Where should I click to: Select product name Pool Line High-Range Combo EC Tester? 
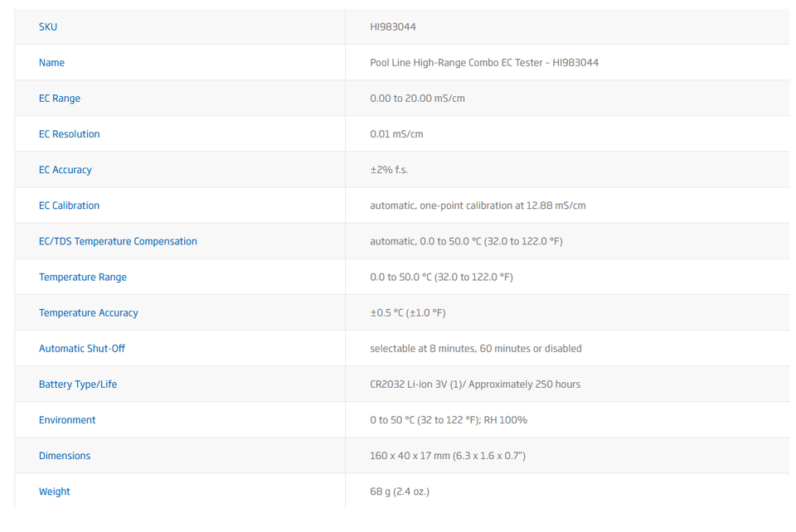point(483,62)
